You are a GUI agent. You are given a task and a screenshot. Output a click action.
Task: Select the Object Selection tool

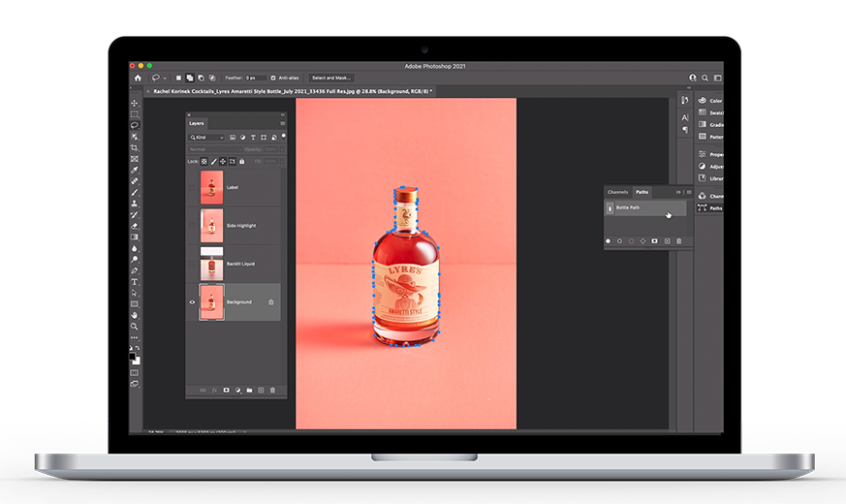coord(135,137)
